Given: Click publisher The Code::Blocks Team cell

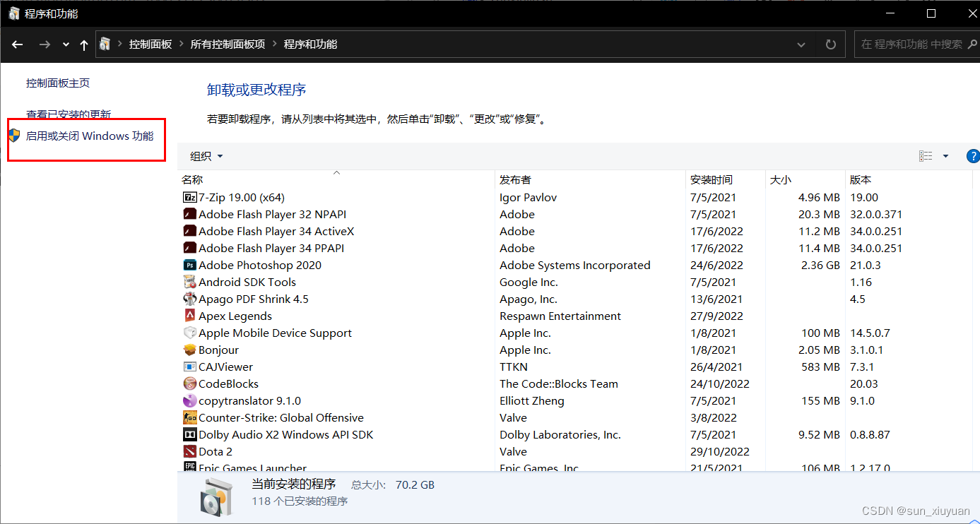Looking at the screenshot, I should (559, 384).
